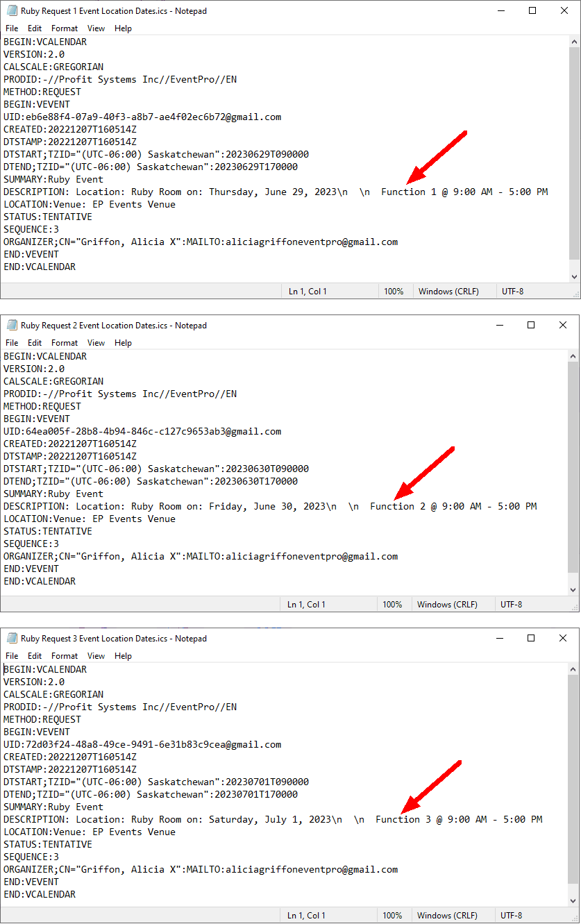Click '100%' zoom in Ruby Request 2 status bar
The height and width of the screenshot is (924, 581).
coord(392,605)
